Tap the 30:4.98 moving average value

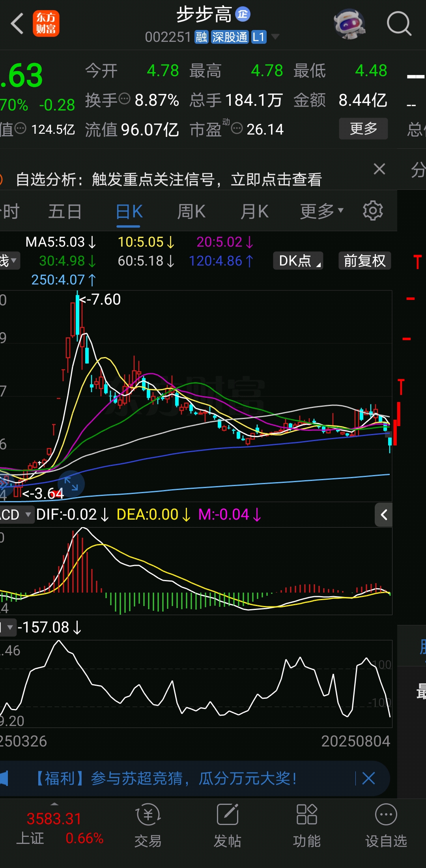(68, 261)
